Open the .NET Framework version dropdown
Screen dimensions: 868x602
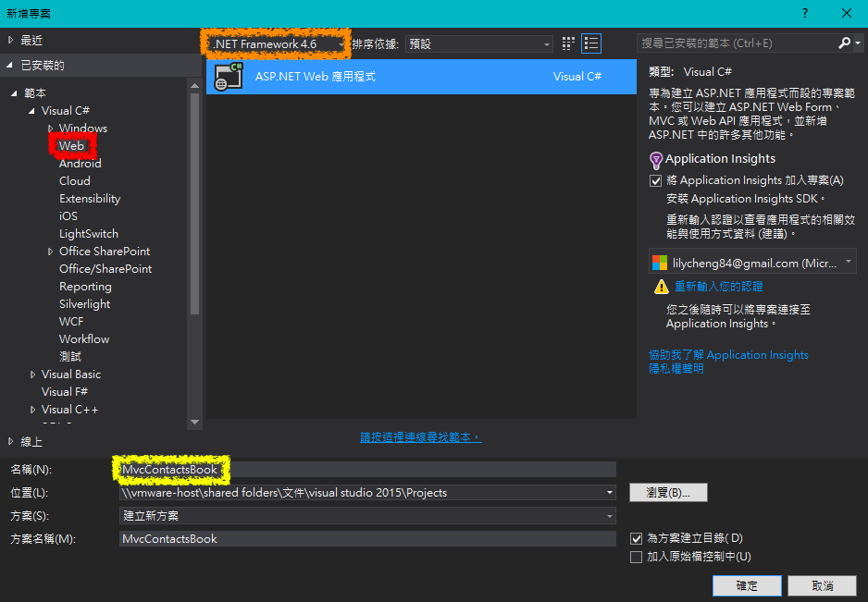278,43
